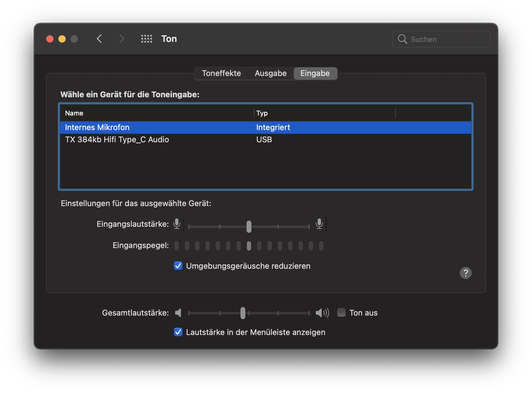The width and height of the screenshot is (532, 394).
Task: Switch to the Ausgabe tab
Action: 271,74
